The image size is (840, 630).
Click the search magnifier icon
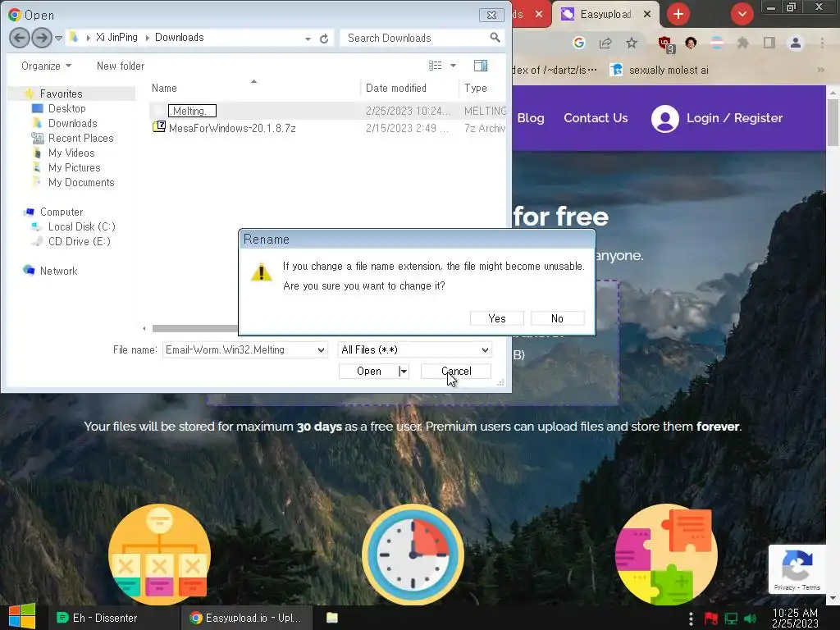(495, 38)
